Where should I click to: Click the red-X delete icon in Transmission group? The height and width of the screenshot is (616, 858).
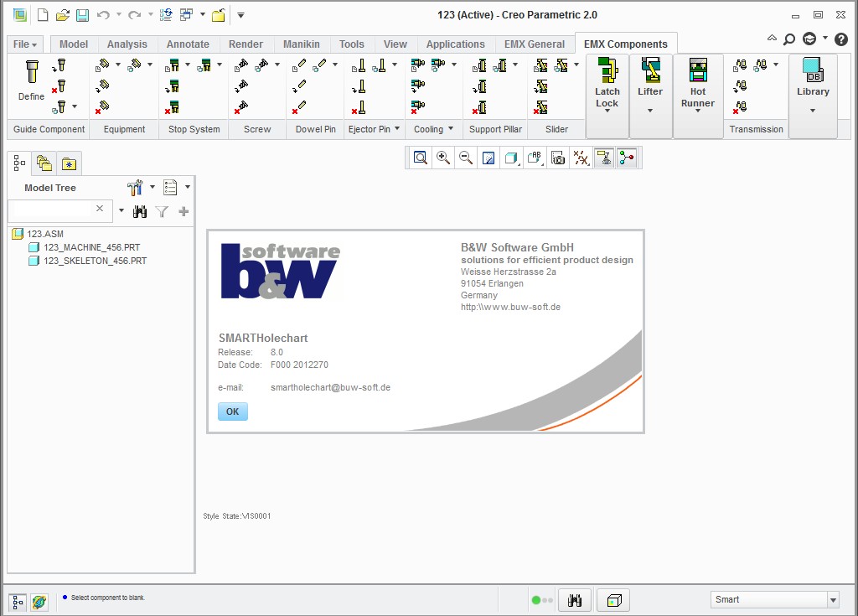click(740, 107)
